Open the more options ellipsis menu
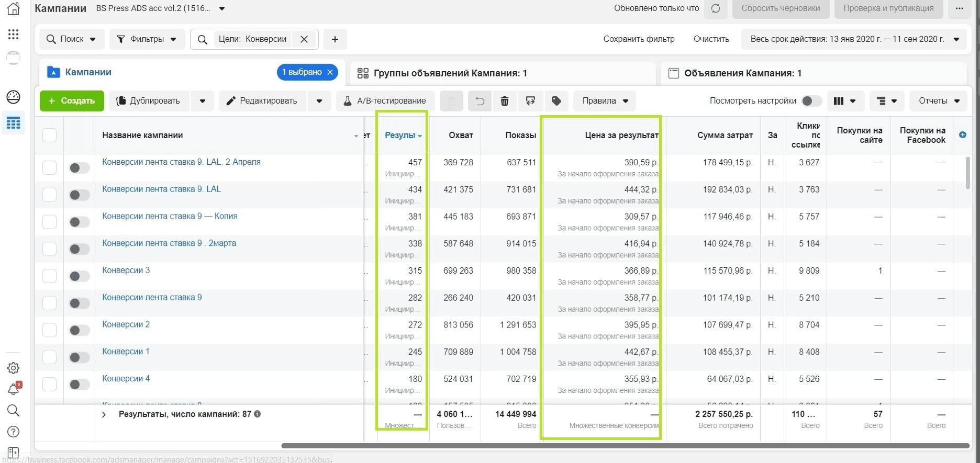The height and width of the screenshot is (463, 980). point(960,8)
